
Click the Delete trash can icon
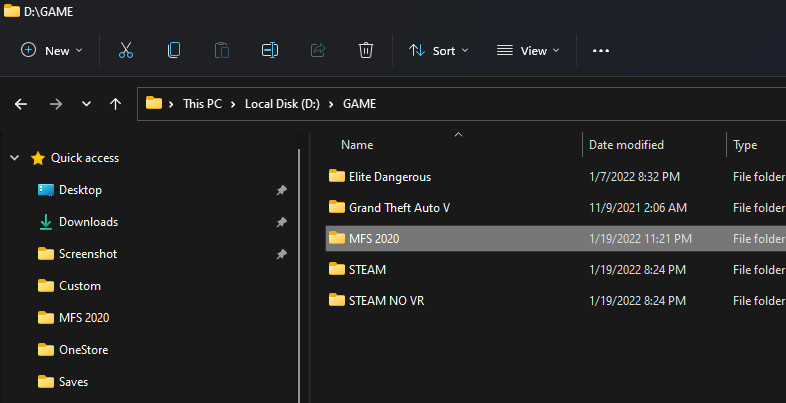tap(366, 50)
